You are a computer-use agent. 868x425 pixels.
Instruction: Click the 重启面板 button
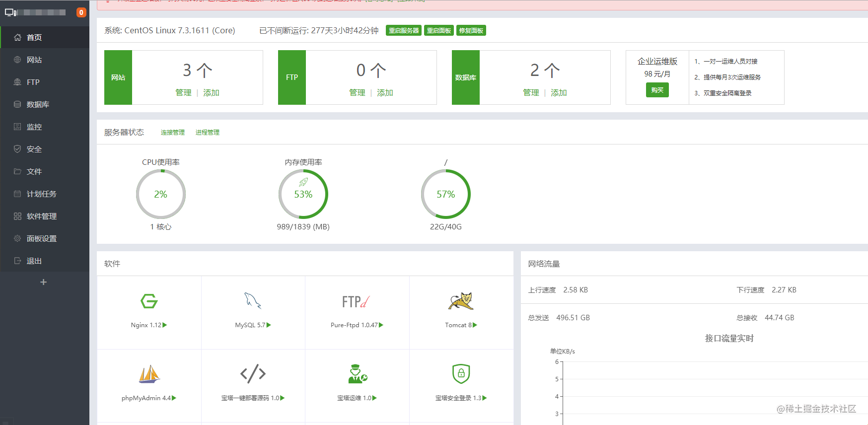tap(439, 31)
